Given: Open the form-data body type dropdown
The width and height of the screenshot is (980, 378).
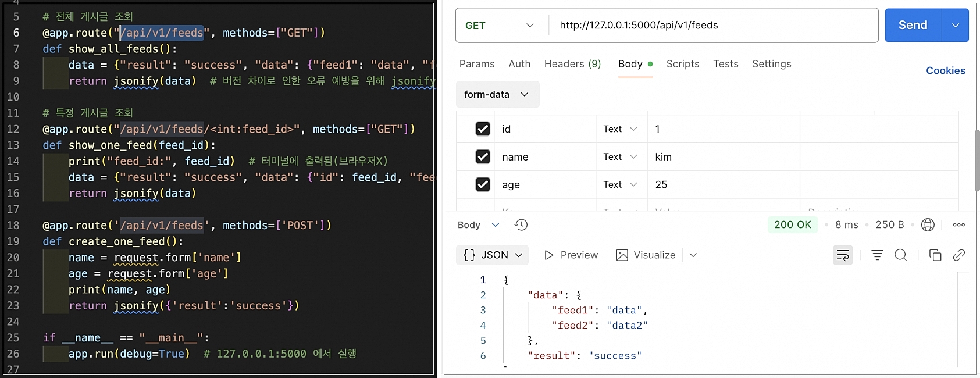Looking at the screenshot, I should tap(497, 94).
